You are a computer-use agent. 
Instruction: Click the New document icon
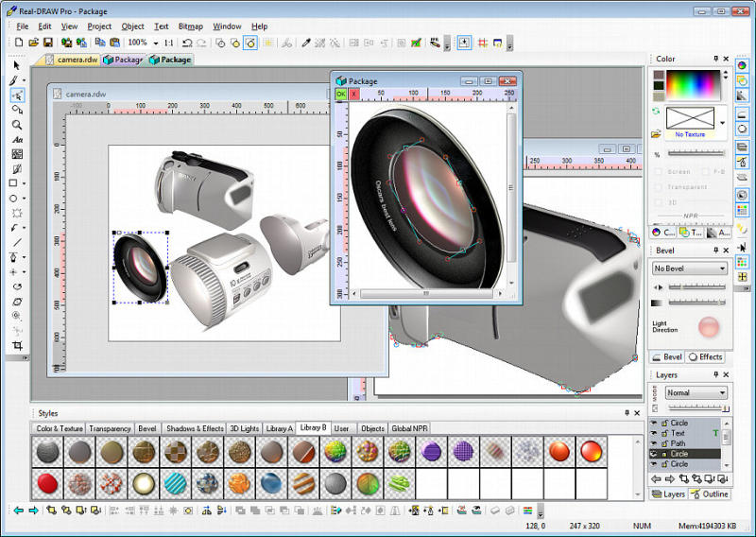19,43
